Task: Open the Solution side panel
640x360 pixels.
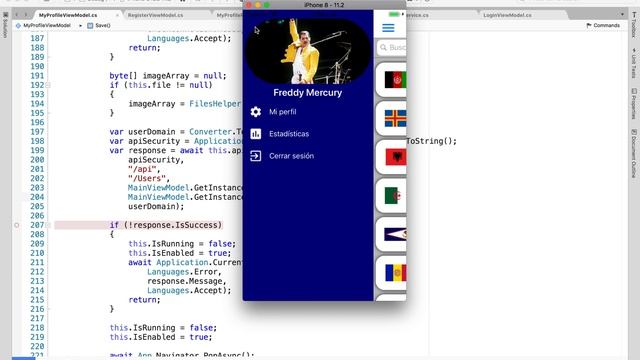Action: pos(5,25)
